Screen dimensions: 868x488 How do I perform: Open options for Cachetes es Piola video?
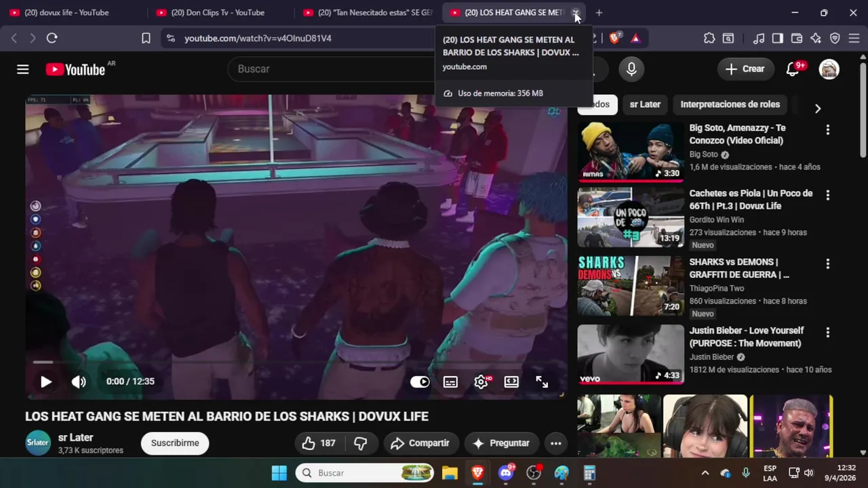click(827, 195)
